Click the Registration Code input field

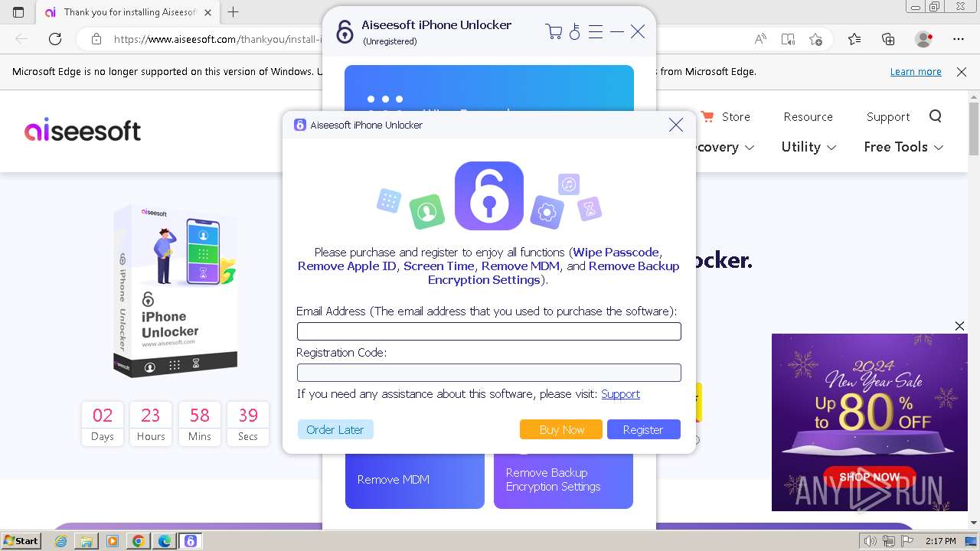[488, 373]
